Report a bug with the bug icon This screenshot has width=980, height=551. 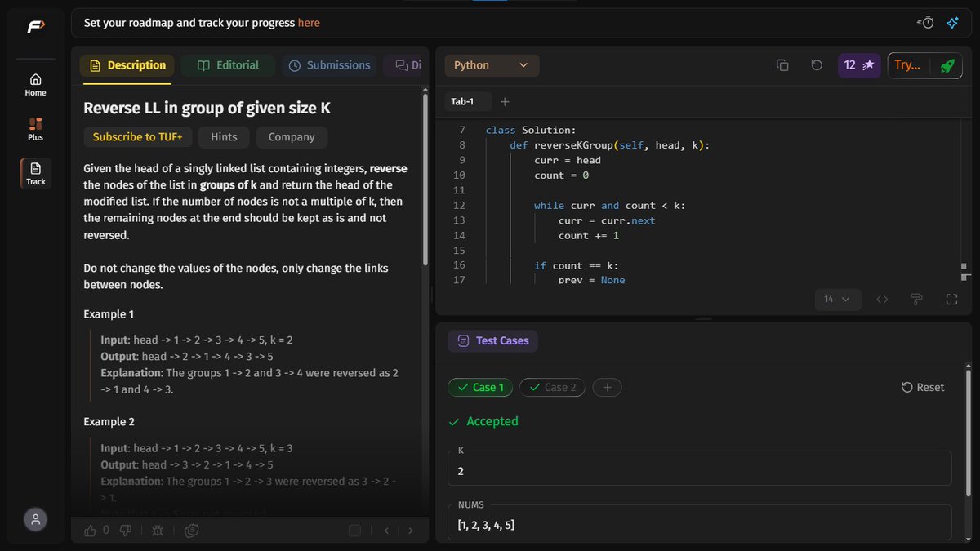[158, 531]
